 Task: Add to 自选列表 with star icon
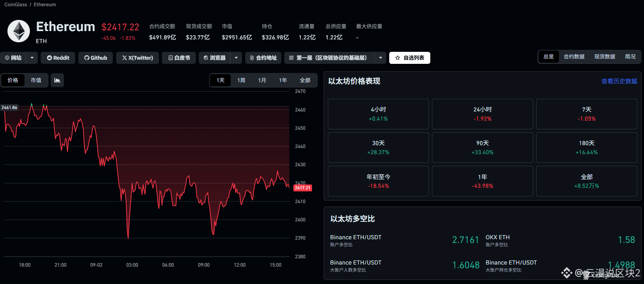[x=410, y=58]
